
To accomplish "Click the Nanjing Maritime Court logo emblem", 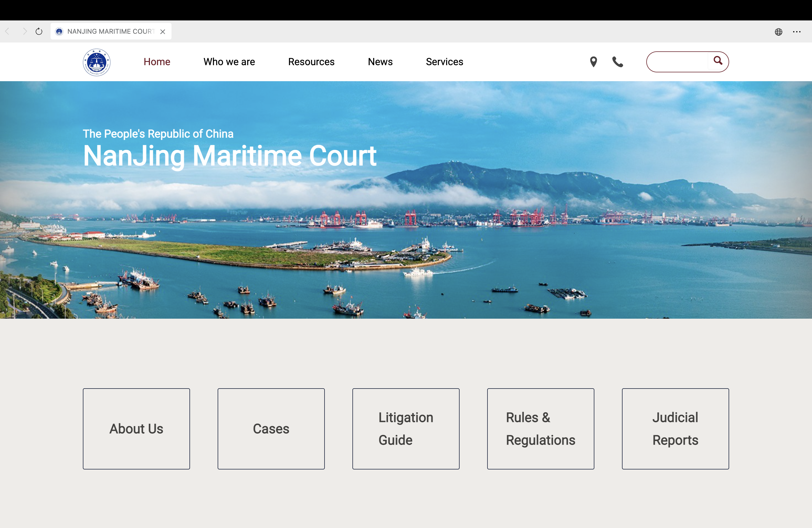I will tap(97, 62).
